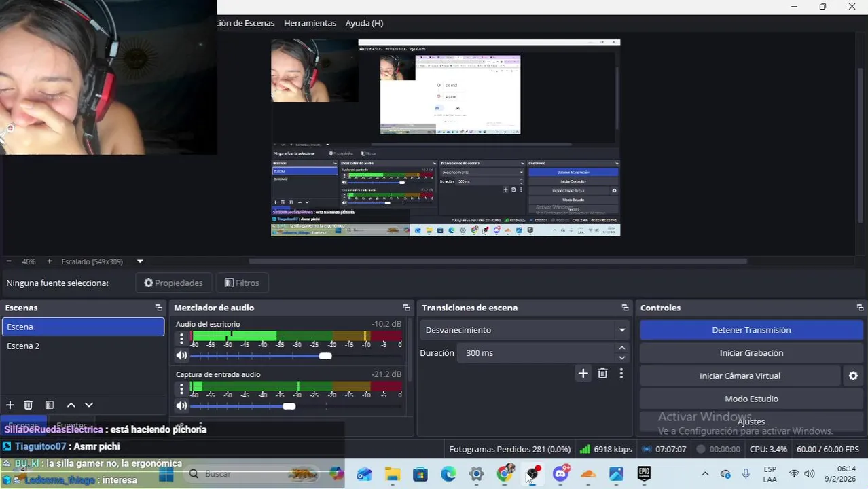Viewport: 868px width, 489px height.
Task: Undock the Controles panel
Action: point(860,308)
